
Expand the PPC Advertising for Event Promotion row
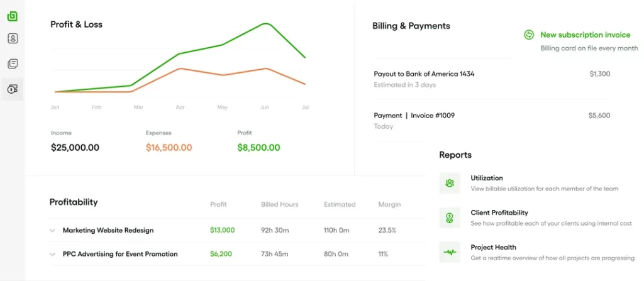click(x=53, y=255)
